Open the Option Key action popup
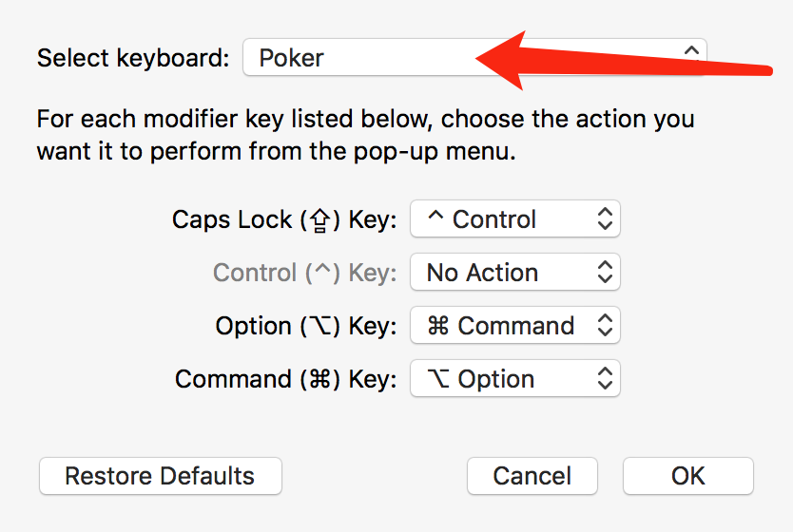This screenshot has height=532, width=793. click(514, 326)
